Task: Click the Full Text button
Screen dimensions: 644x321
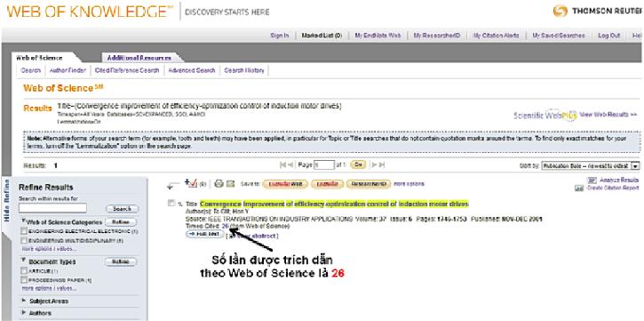Action: coord(205,234)
